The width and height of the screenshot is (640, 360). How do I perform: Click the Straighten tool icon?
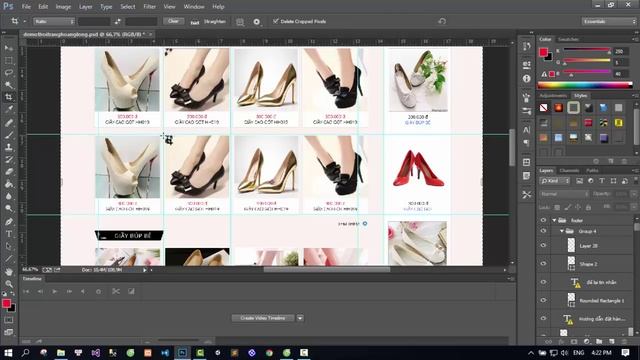point(195,22)
